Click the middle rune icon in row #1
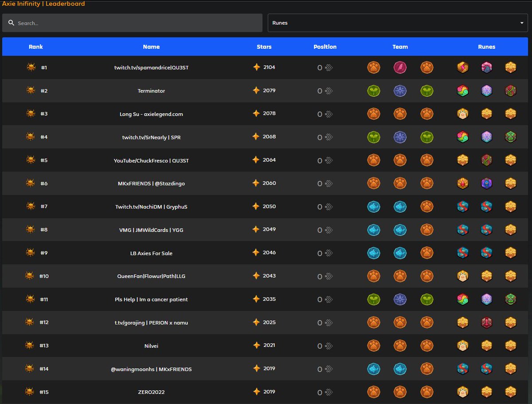The width and height of the screenshot is (532, 404). click(x=487, y=67)
